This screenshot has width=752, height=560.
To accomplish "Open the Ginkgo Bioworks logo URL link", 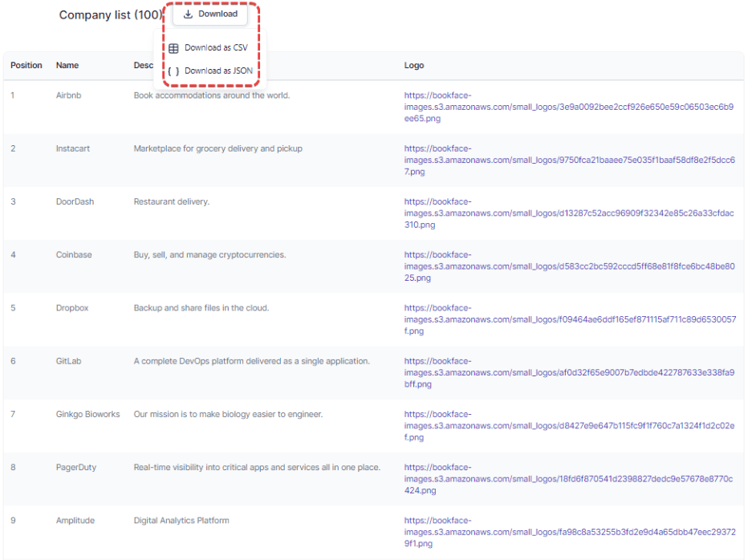I will 569,426.
